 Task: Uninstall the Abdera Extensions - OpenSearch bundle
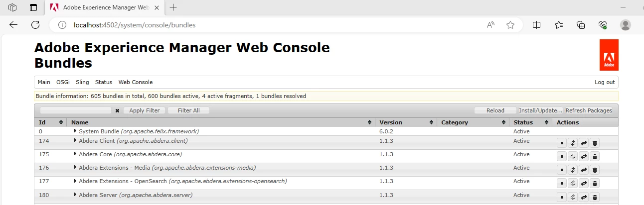595,183
